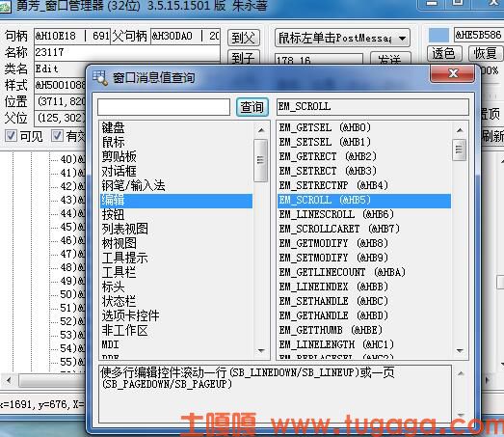Select MDI category in list

[x=176, y=344]
